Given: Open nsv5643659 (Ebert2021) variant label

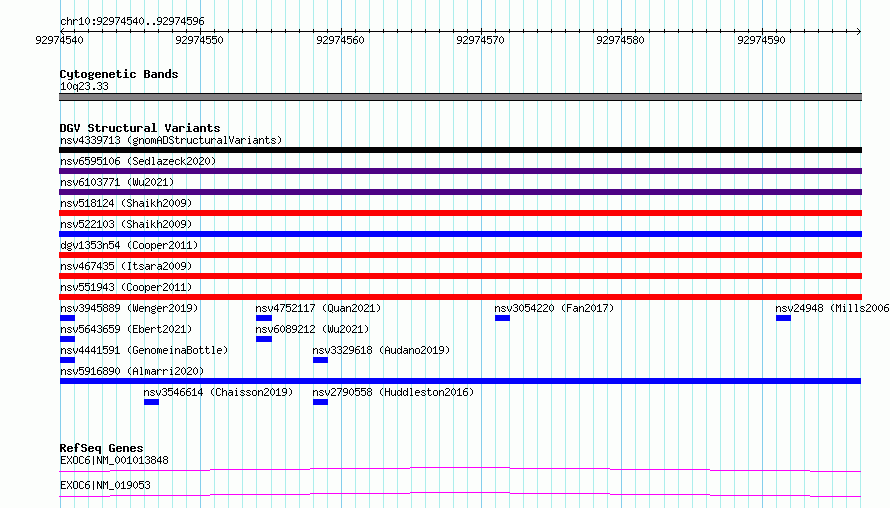Looking at the screenshot, I should pyautogui.click(x=126, y=329).
